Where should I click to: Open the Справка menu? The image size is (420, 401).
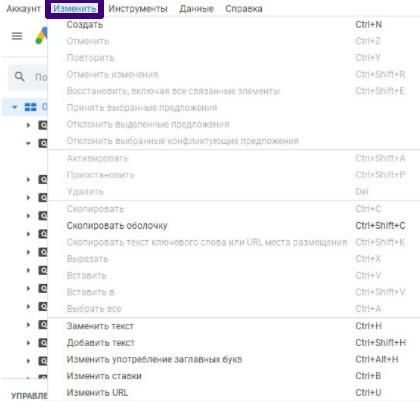click(x=244, y=9)
